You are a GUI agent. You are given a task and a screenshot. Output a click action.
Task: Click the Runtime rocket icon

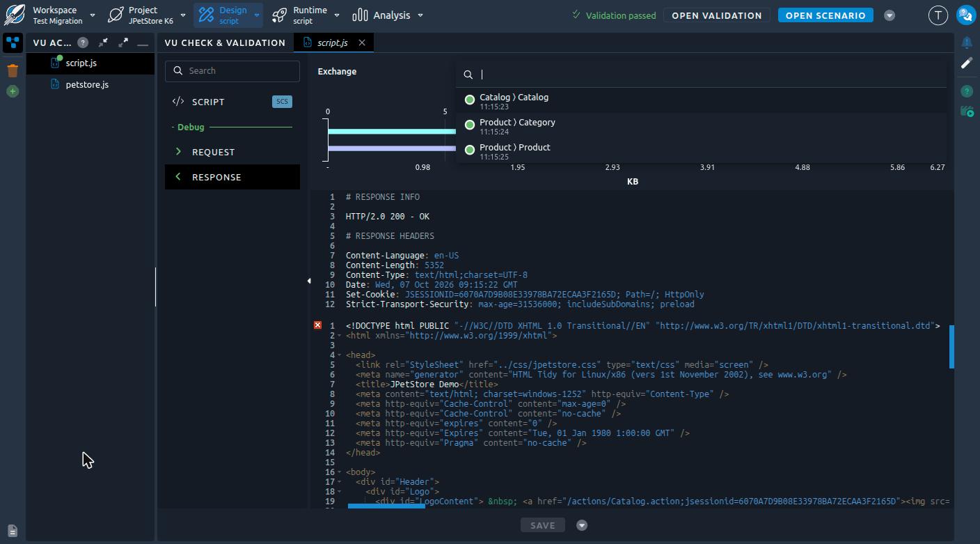(279, 15)
